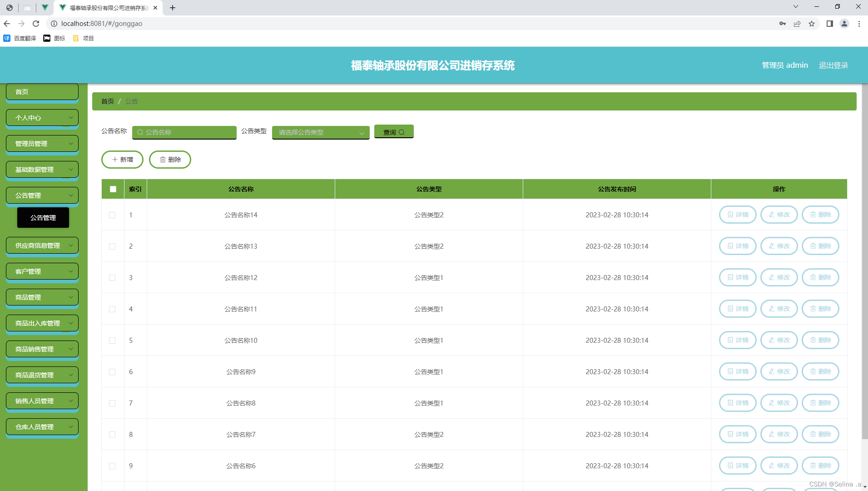Viewport: 868px width, 491px height.
Task: Reload the page with refresh icon
Action: coord(36,24)
